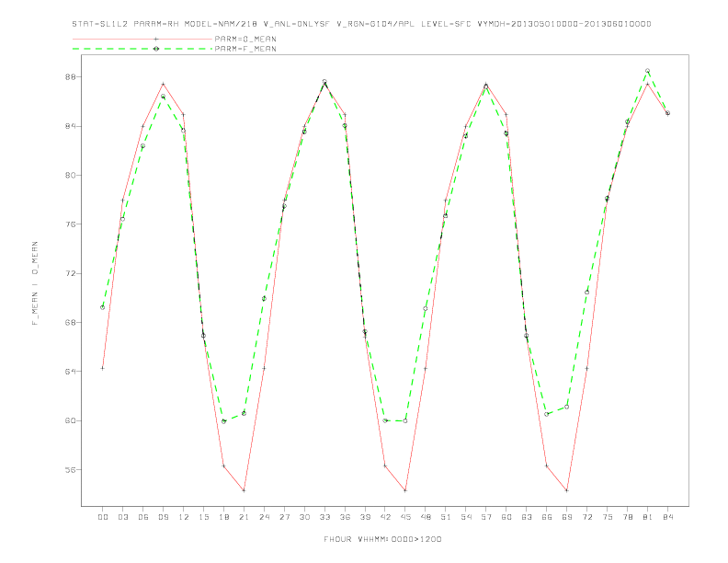Click the red O_MEAN plus point at hour 09
This screenshot has height=563, width=728.
[x=163, y=84]
